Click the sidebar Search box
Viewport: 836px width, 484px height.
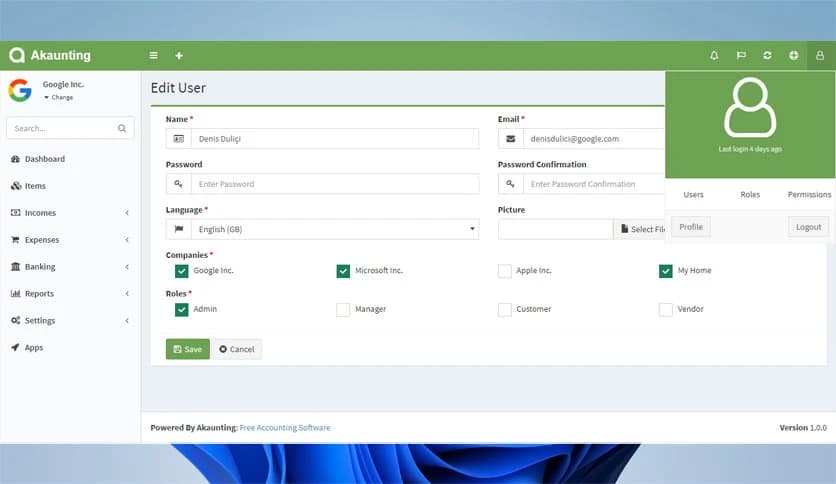(x=70, y=128)
